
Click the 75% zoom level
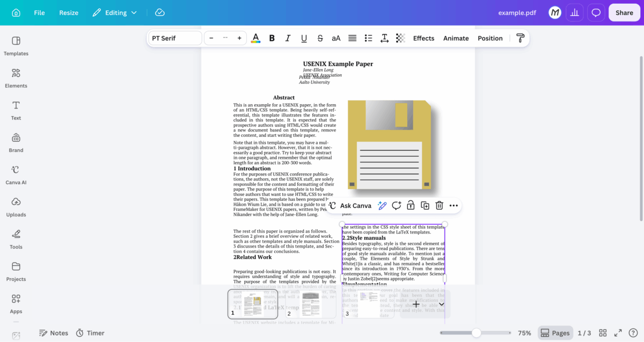[x=524, y=333]
